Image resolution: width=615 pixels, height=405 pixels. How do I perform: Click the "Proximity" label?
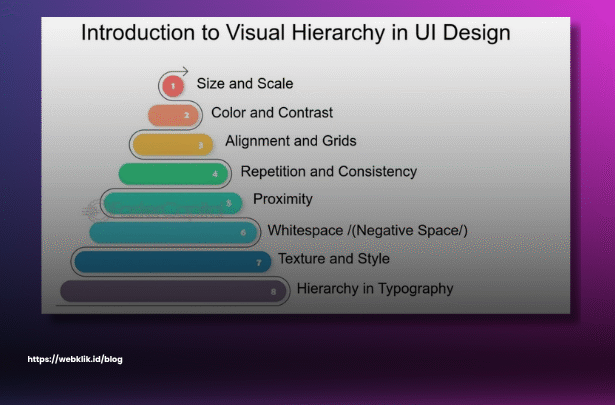283,199
